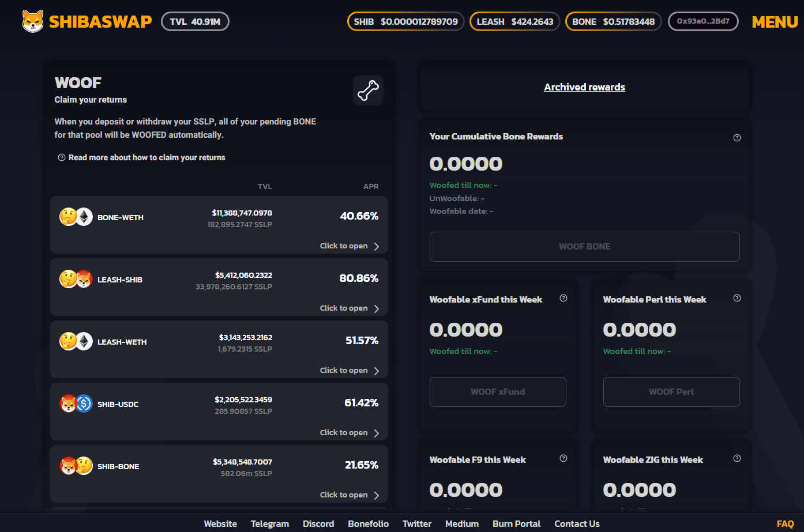Click help icon beside Woofable F9

click(x=563, y=458)
